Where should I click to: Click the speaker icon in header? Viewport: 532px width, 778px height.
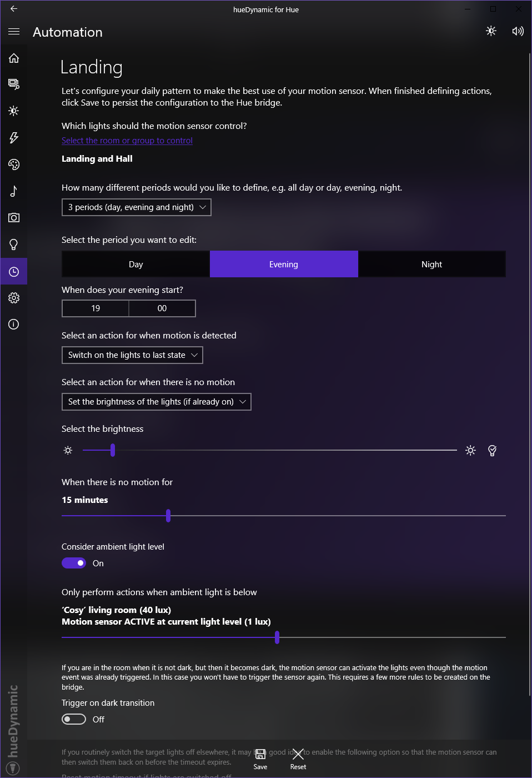click(518, 31)
